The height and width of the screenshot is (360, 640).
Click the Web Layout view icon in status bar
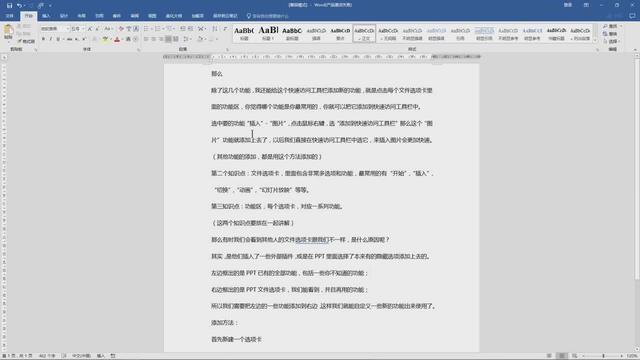click(574, 356)
